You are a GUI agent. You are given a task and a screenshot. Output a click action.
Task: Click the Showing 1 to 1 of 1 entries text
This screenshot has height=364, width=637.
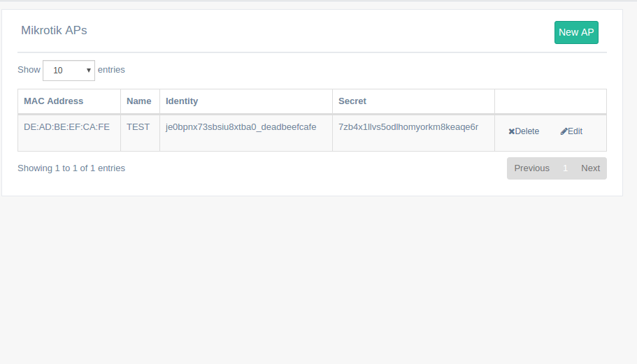pyautogui.click(x=71, y=168)
